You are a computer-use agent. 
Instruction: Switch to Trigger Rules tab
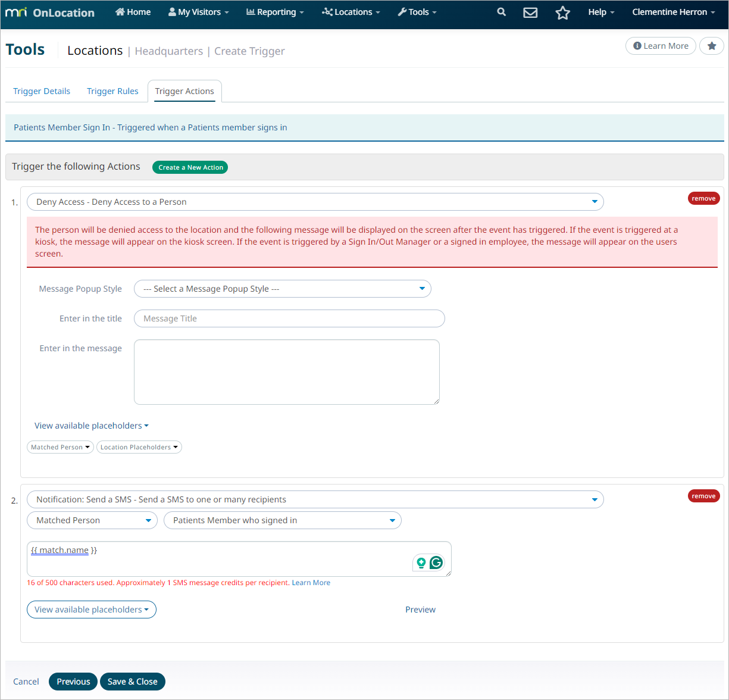click(112, 91)
